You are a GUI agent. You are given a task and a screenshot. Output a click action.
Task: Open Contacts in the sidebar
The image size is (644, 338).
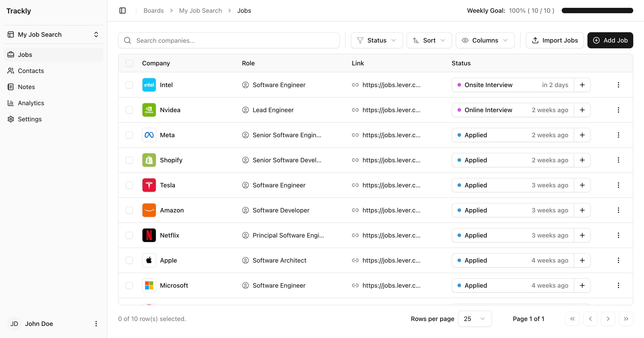[53, 71]
